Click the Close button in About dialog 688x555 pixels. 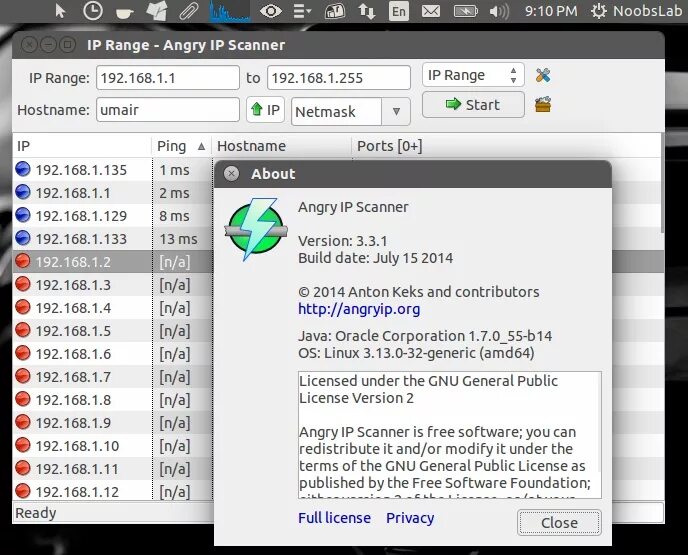559,523
